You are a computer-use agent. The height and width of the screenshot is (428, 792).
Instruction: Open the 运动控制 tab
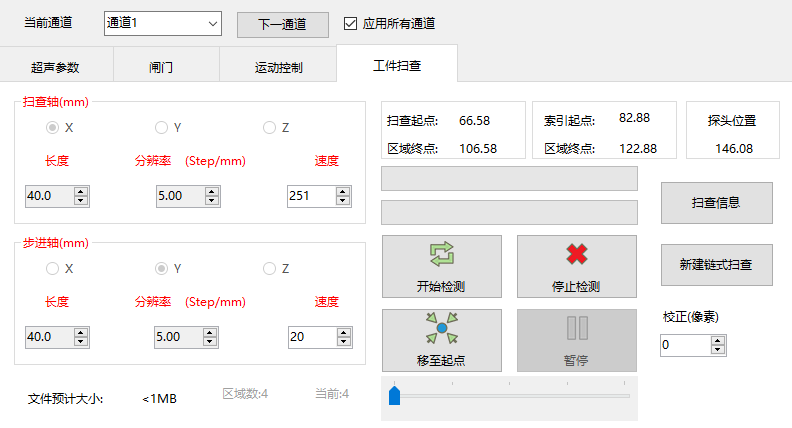(x=278, y=68)
